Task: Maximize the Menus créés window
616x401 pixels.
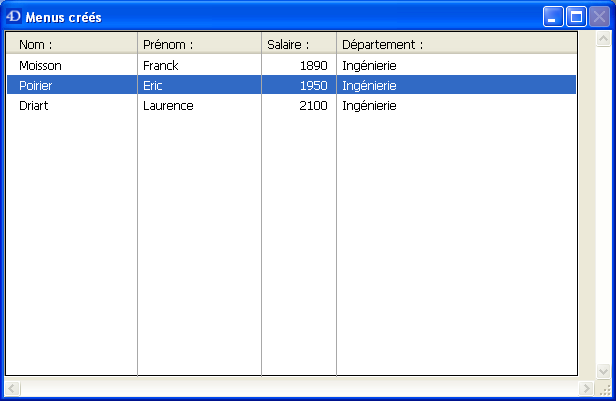Action: [x=576, y=17]
